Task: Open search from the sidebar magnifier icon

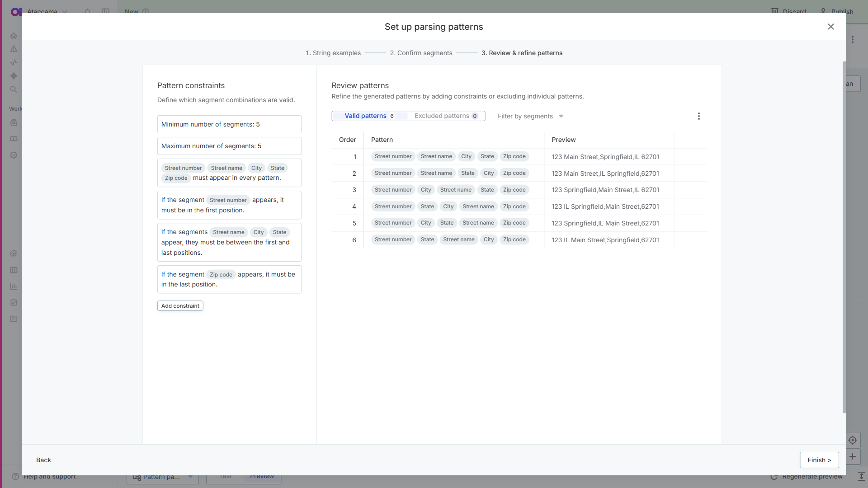Action: click(x=14, y=90)
